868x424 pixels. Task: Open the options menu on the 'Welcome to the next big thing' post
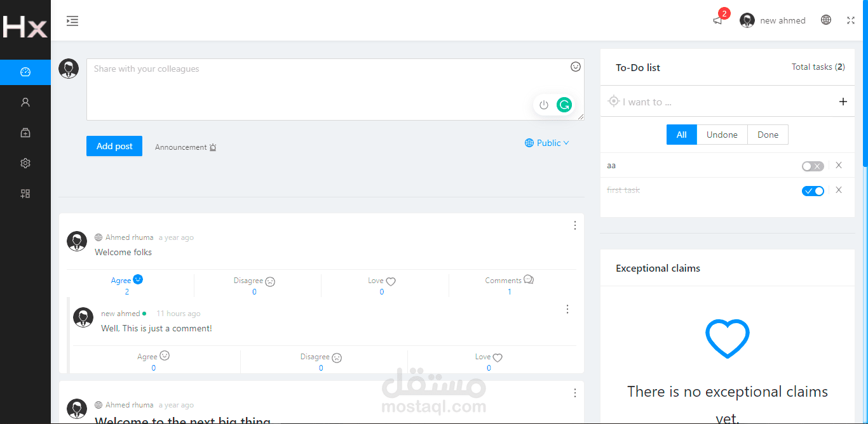point(575,393)
